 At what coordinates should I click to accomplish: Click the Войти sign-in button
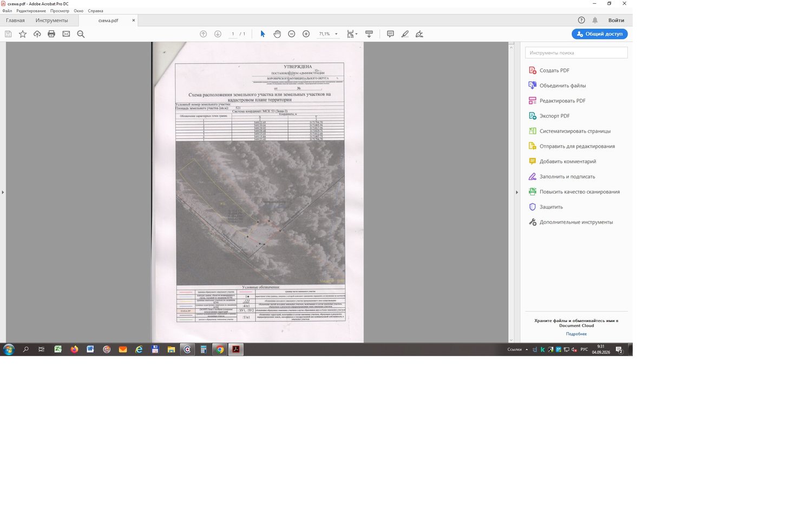(616, 20)
